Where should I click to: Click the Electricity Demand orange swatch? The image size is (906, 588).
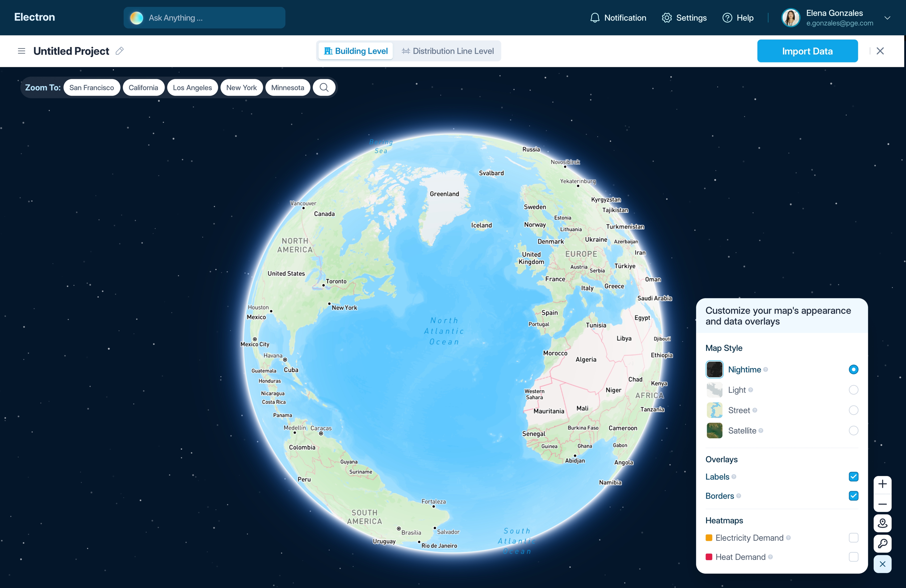[x=709, y=538]
